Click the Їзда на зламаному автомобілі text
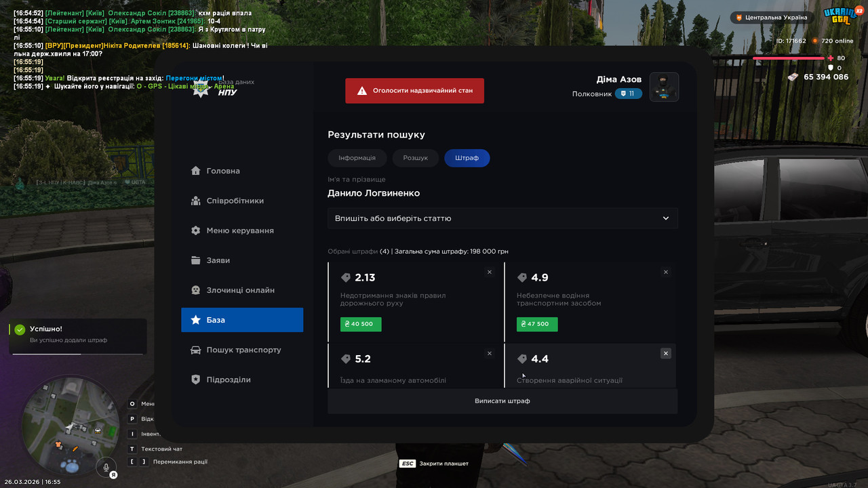868x488 pixels. [x=393, y=381]
